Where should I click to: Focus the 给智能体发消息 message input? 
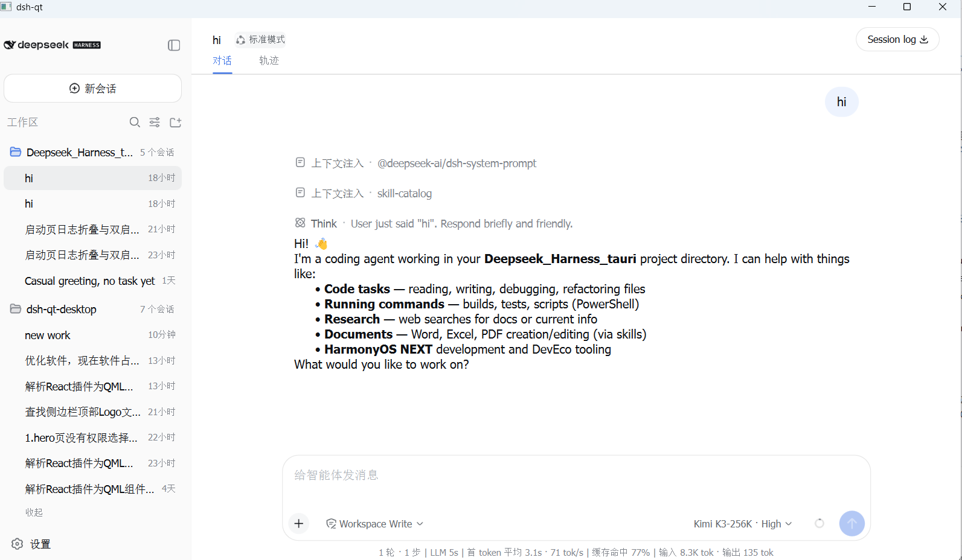[x=576, y=476]
